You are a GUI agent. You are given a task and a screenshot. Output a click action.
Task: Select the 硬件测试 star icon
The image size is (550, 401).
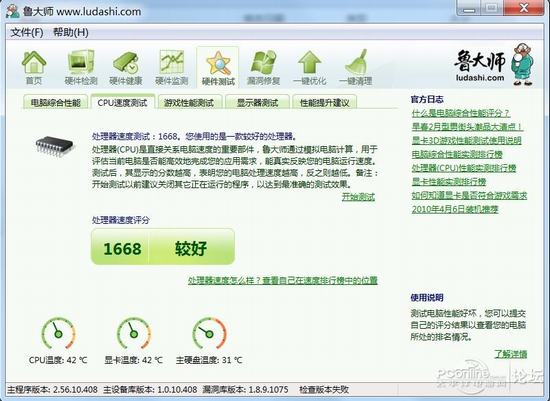click(x=218, y=68)
